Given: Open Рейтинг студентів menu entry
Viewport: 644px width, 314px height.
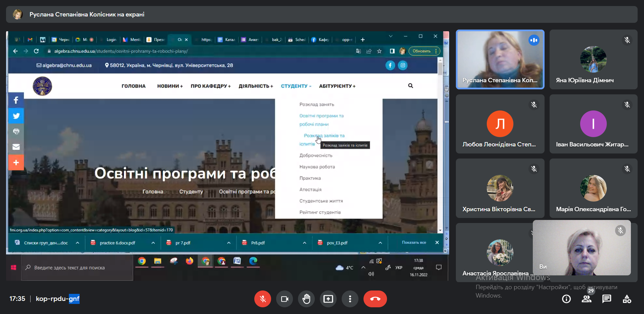Looking at the screenshot, I should [x=320, y=213].
